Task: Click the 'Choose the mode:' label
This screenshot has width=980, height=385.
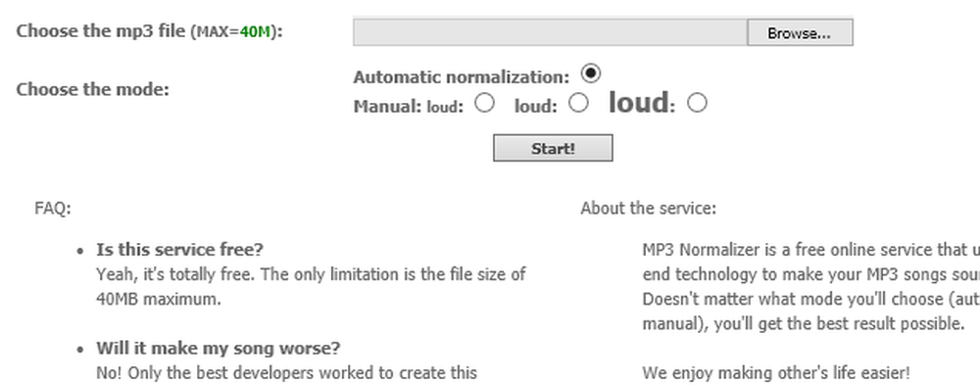Action: [x=92, y=89]
